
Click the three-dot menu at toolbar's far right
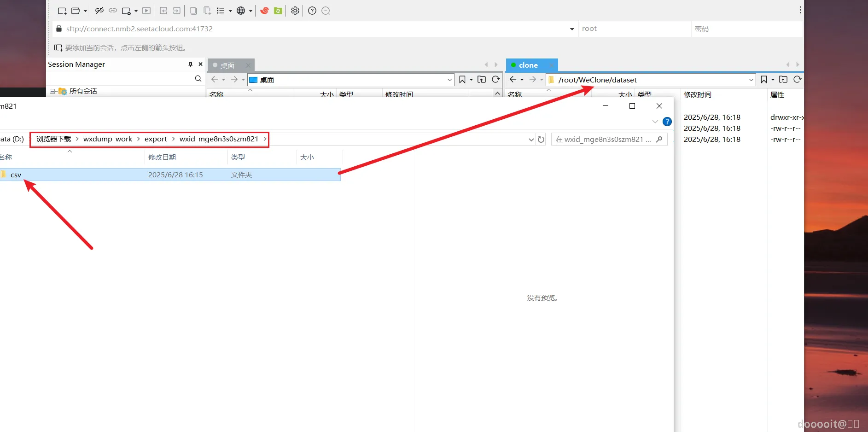tap(800, 10)
